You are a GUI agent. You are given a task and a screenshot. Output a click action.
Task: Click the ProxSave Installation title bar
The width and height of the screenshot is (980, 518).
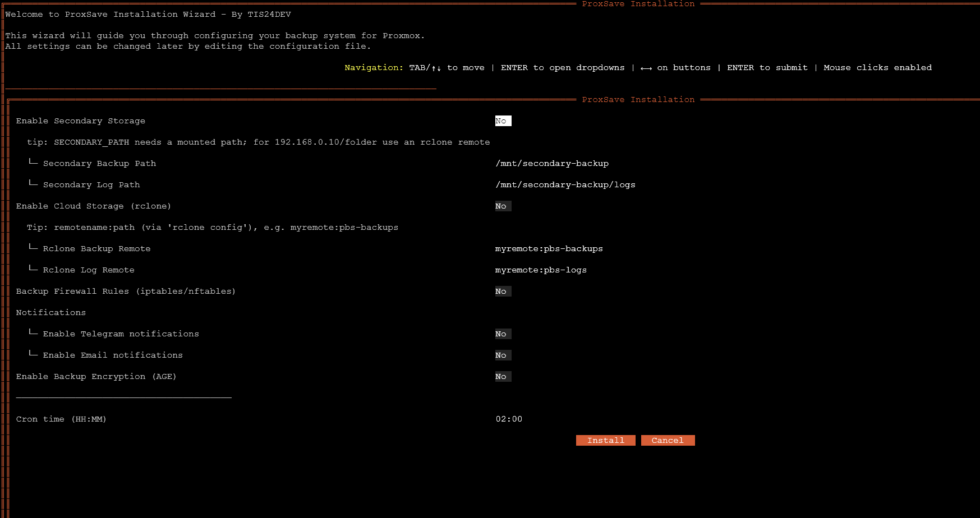point(638,99)
